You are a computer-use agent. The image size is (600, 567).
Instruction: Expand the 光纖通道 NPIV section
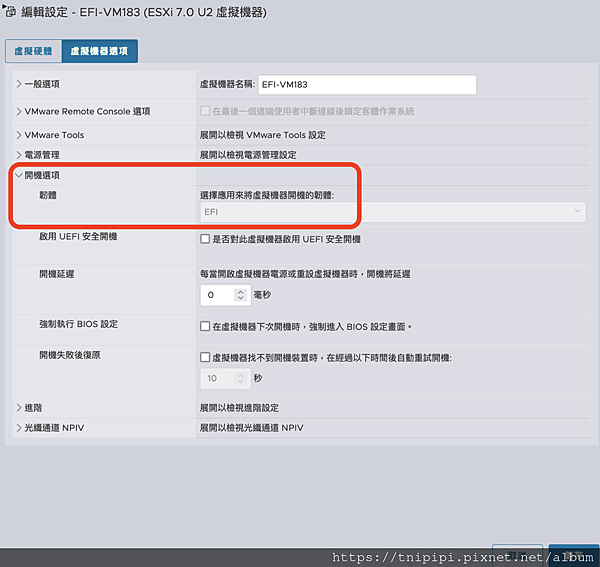[18, 428]
